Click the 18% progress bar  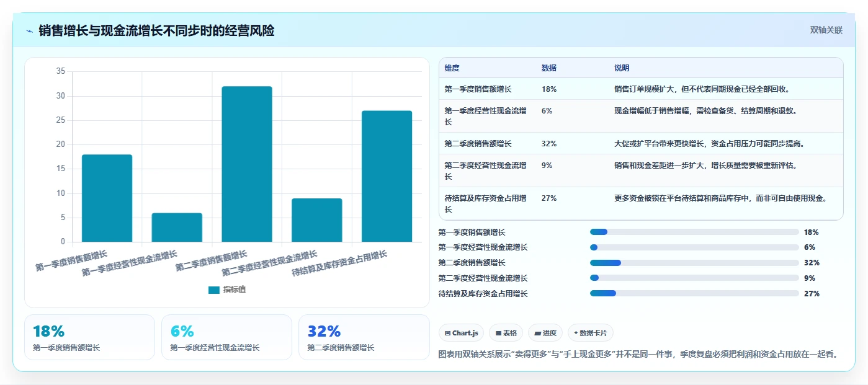coord(694,232)
